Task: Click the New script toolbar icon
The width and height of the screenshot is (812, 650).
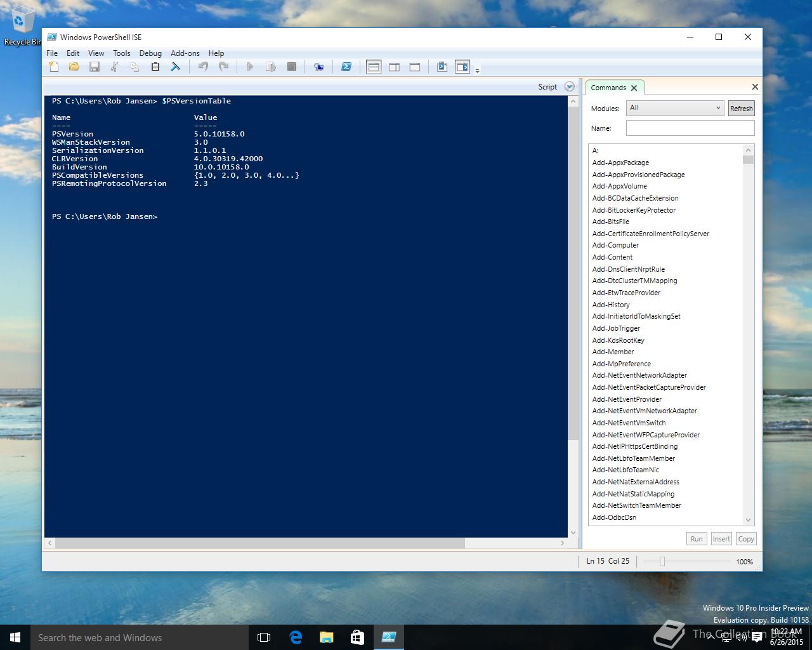Action: click(x=54, y=67)
